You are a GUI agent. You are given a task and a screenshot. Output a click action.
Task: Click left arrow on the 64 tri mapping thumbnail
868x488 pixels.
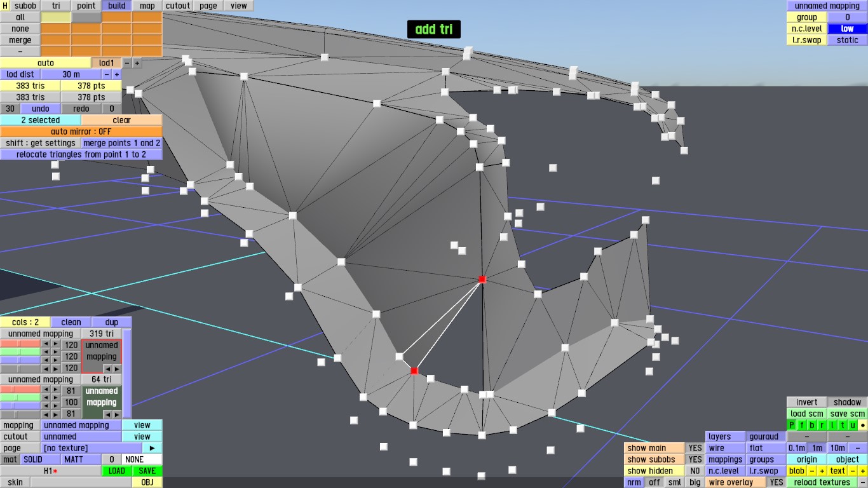(107, 414)
